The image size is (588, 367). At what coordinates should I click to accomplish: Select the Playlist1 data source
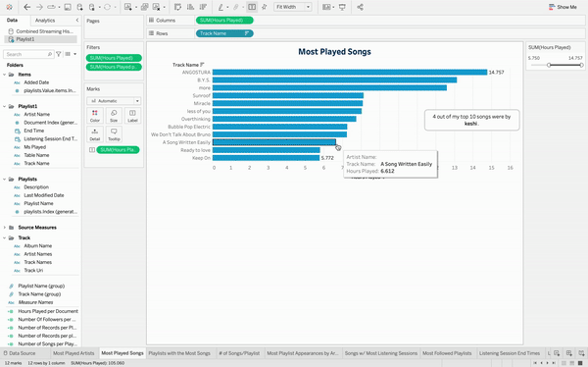[x=40, y=39]
